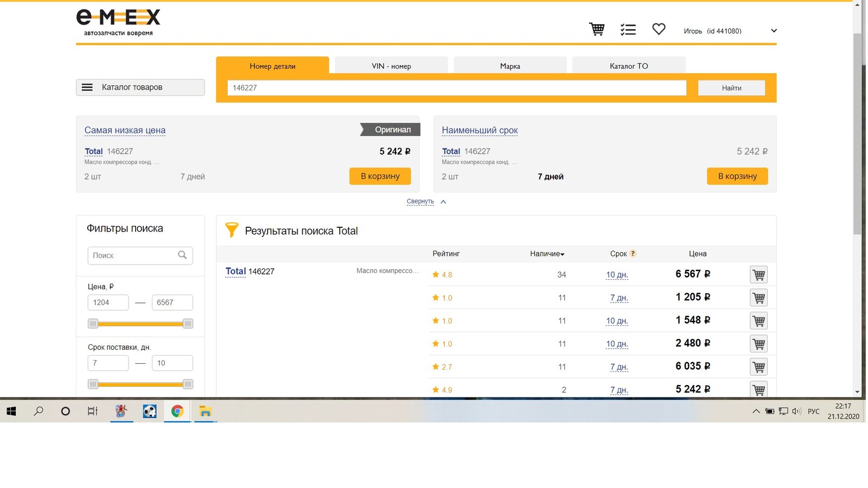Grab the left delivery term slider handle

click(93, 384)
